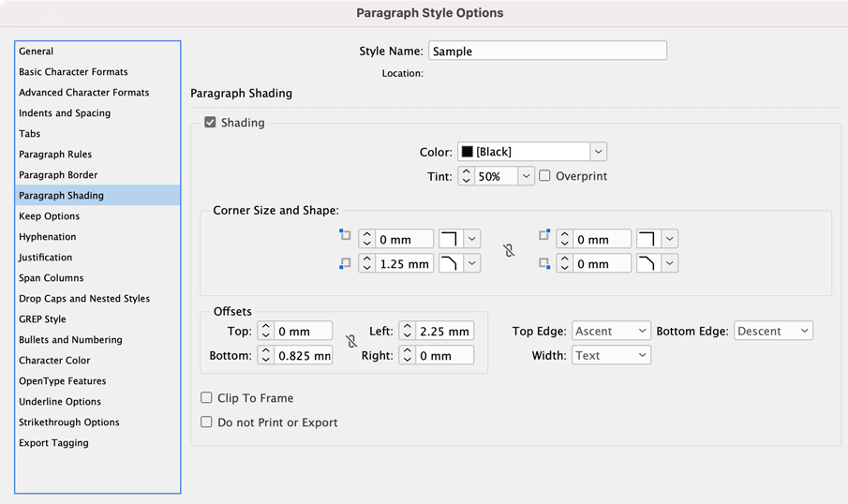Select General in the category list
848x504 pixels.
point(97,52)
